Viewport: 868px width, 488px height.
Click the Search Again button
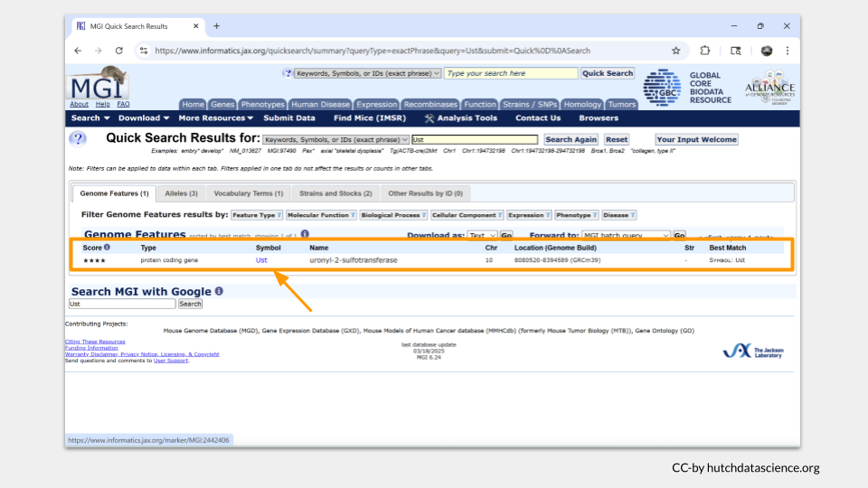click(x=571, y=139)
